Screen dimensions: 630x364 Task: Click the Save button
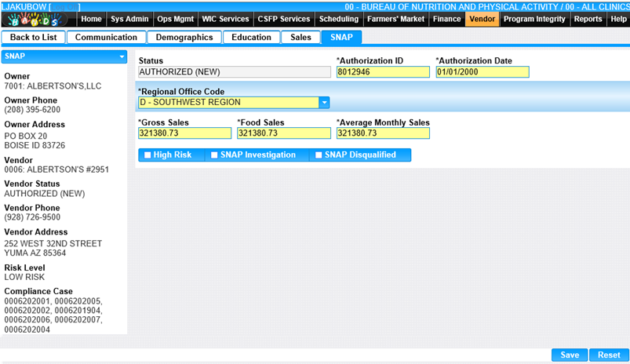coord(570,355)
